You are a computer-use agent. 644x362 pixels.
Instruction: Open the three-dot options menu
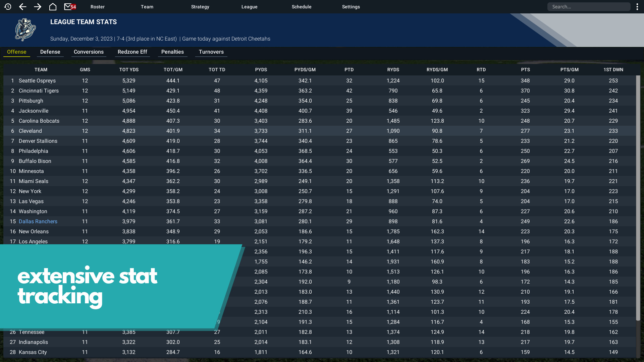[x=637, y=7]
